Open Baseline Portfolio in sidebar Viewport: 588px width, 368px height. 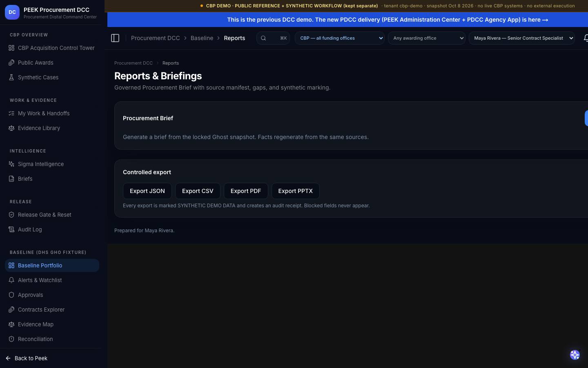coord(52,265)
